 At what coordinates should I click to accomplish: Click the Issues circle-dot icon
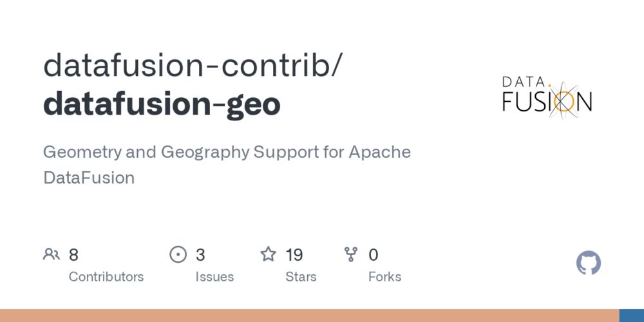point(178,254)
